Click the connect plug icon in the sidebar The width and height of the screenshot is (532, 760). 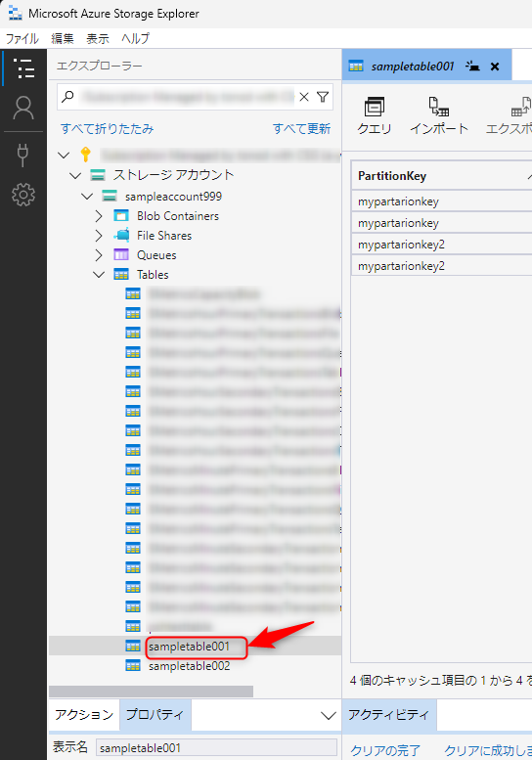click(x=22, y=156)
